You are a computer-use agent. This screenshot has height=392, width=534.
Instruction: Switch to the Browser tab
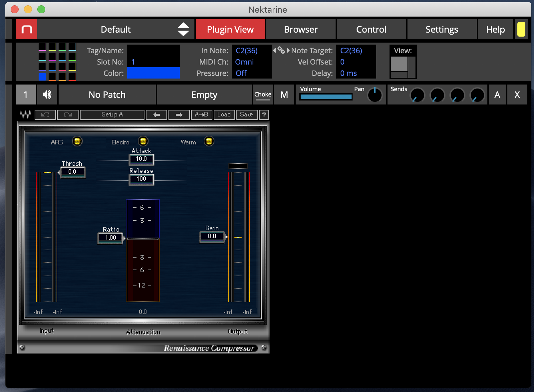coord(301,29)
